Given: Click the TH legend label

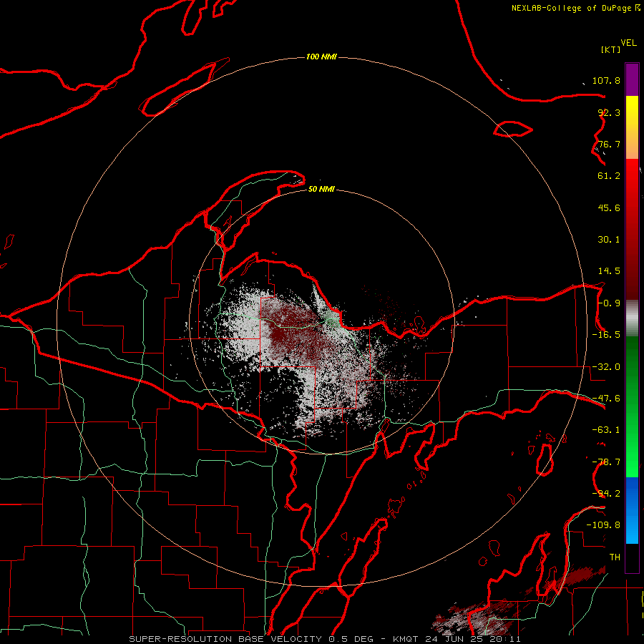Looking at the screenshot, I should 615,557.
